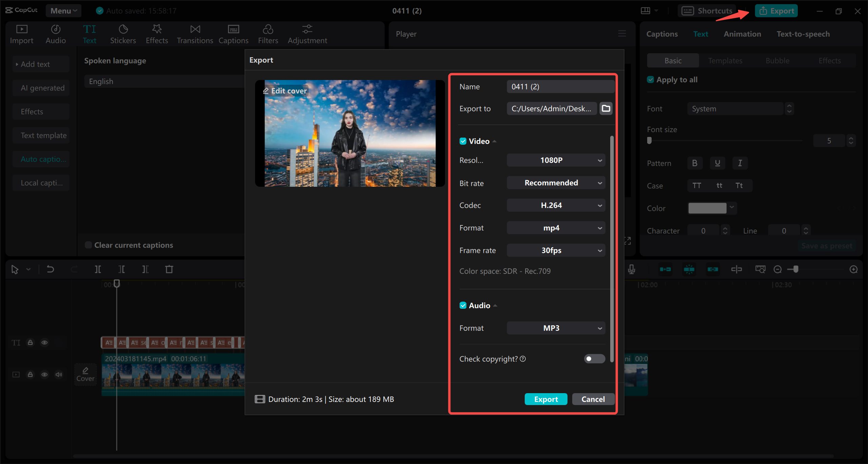Open the export destination folder picker
Image resolution: width=868 pixels, height=464 pixels.
tap(606, 108)
